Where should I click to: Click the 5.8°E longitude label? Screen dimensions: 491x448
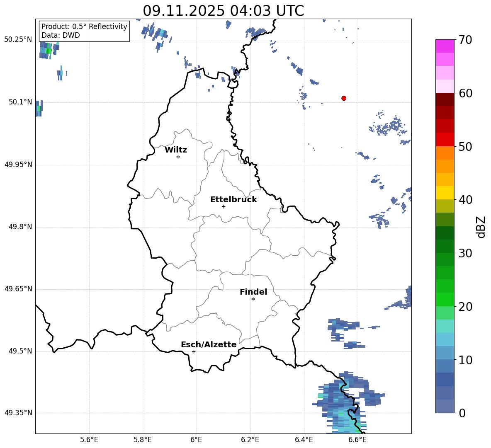point(143,440)
